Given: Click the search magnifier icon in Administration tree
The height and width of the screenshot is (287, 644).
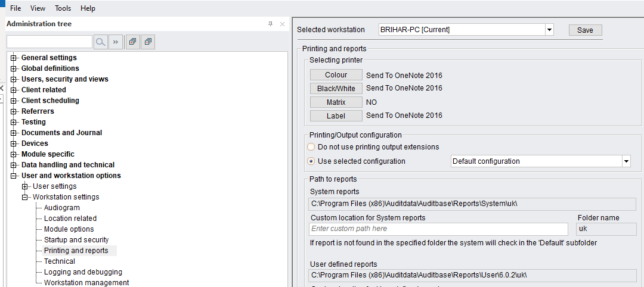Looking at the screenshot, I should tap(101, 42).
